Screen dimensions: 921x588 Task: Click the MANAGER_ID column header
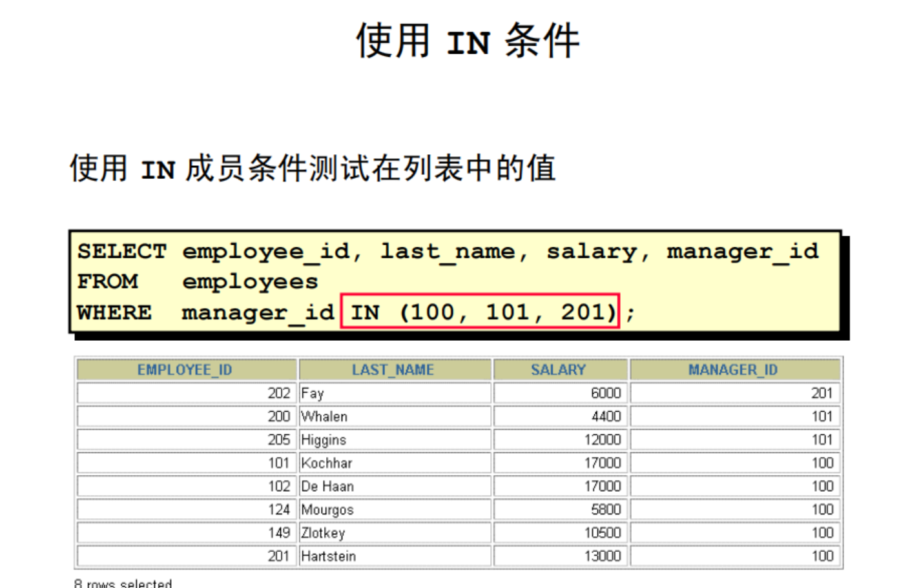[x=734, y=370]
